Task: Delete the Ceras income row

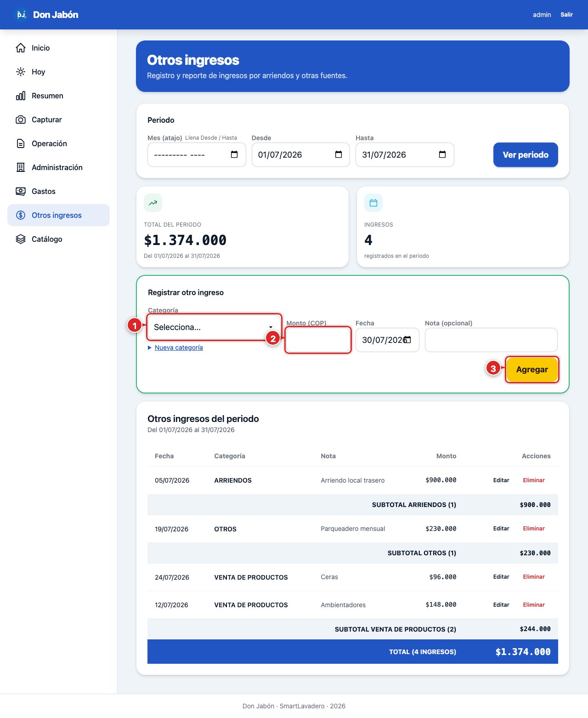Action: coord(534,576)
